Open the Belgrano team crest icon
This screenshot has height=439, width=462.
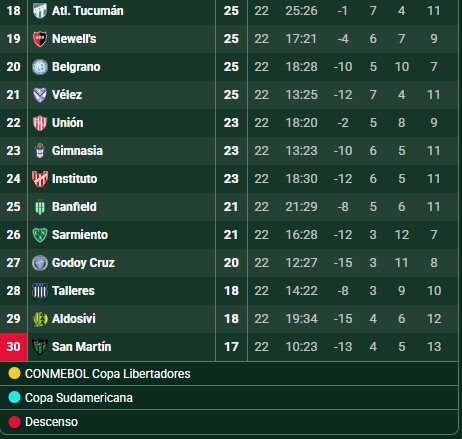(x=40, y=67)
